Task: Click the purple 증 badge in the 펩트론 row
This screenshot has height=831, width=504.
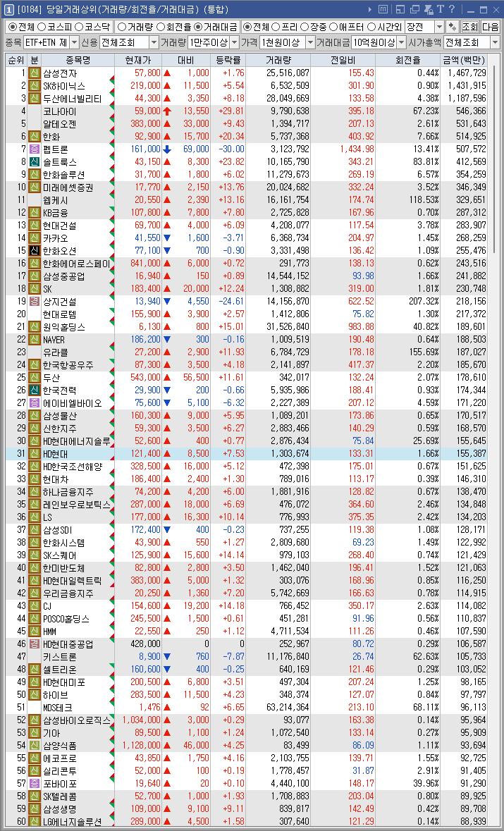Action: pos(35,149)
